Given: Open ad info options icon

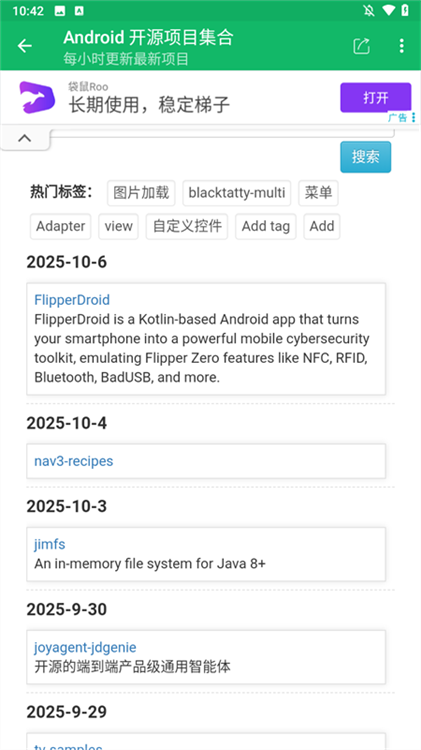Looking at the screenshot, I should pos(413,118).
